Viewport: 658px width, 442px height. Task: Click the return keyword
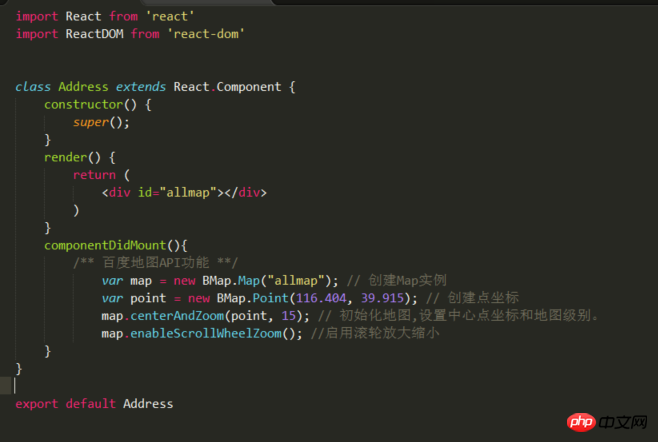94,175
